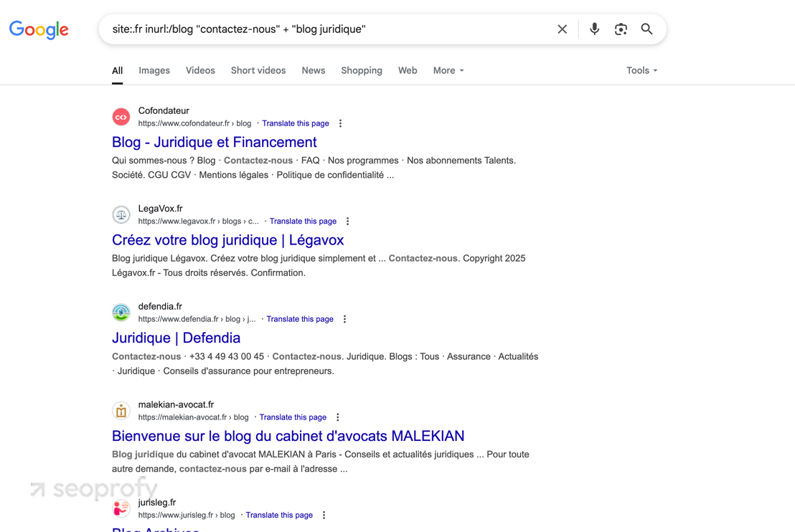Open 'Juridique | Defendia' result
The height and width of the screenshot is (532, 795).
177,338
